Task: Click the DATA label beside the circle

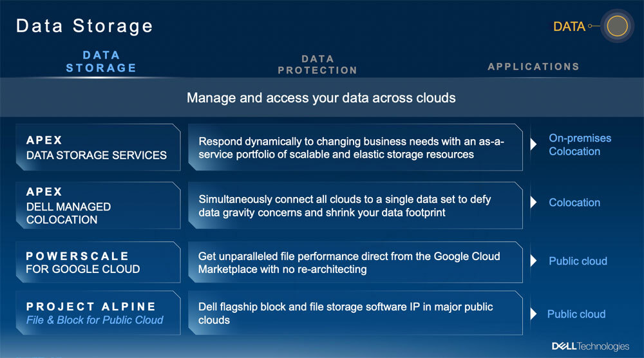Action: tap(569, 26)
